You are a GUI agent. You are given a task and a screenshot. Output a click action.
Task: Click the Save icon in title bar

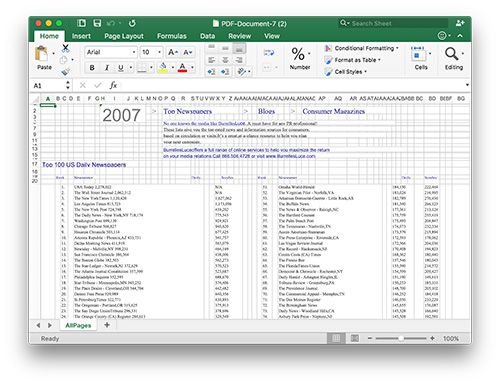click(x=97, y=23)
